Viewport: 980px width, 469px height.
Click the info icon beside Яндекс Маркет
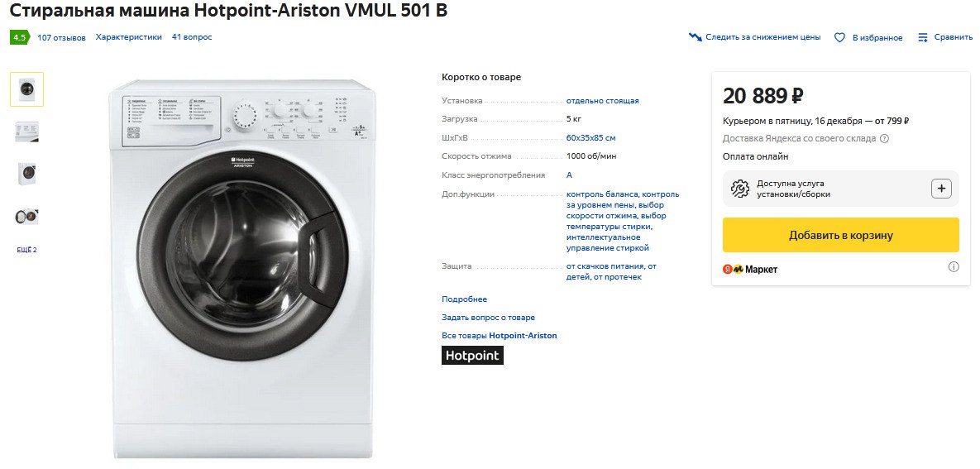954,266
